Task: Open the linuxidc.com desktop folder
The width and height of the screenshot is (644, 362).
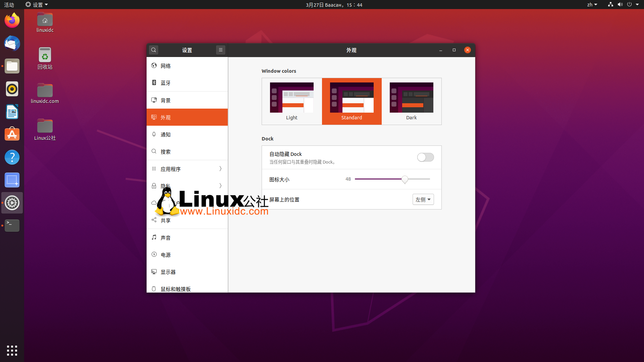Action: coord(45,94)
